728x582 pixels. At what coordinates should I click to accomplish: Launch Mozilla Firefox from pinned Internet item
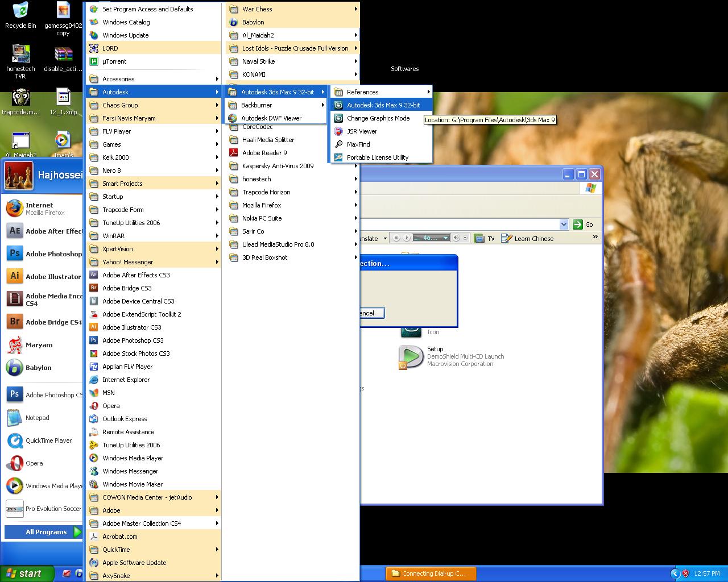pos(44,209)
